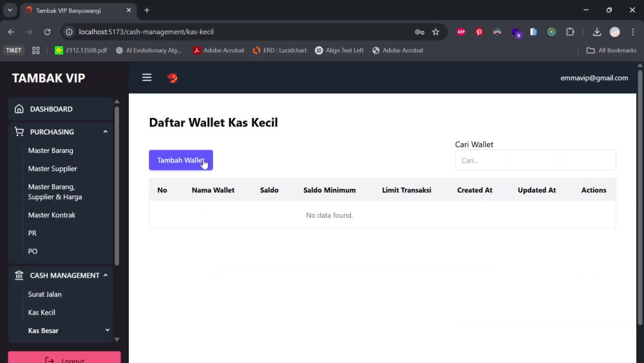The image size is (644, 363).
Task: Click the shrimp logo in the header
Action: (173, 78)
